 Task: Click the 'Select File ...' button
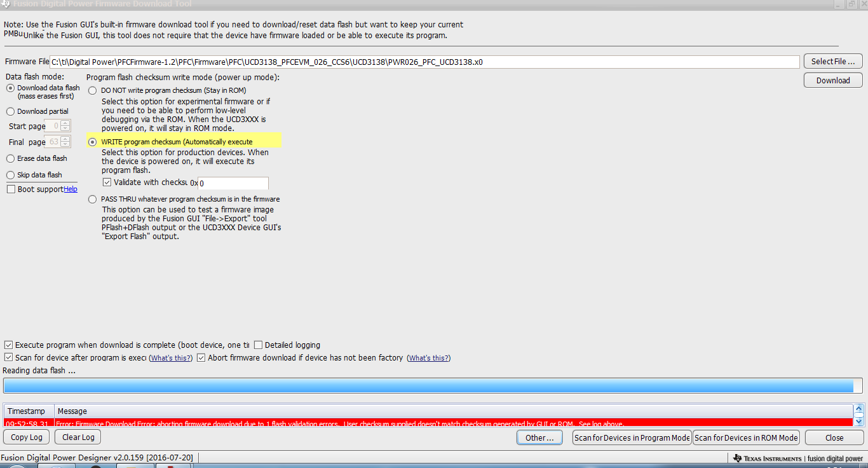click(x=833, y=62)
